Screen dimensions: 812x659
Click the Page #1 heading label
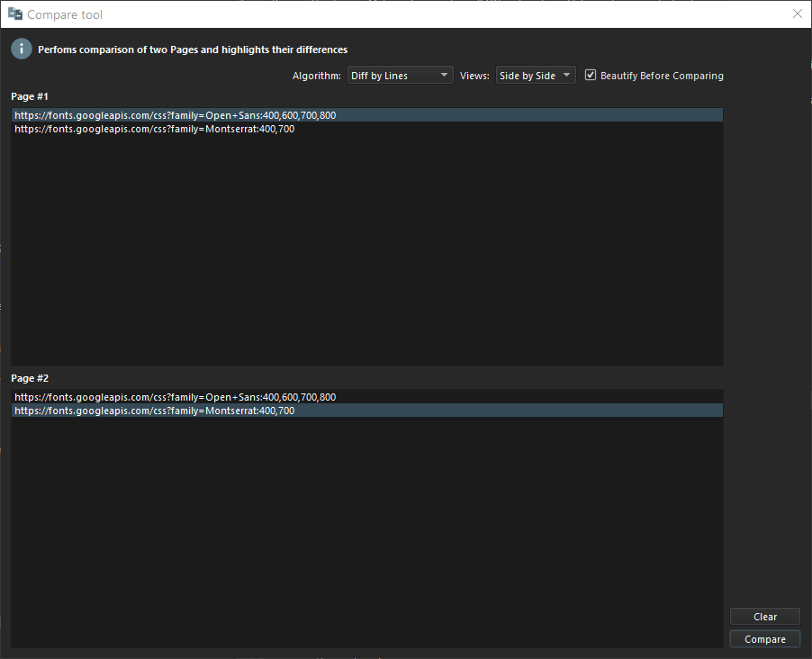tap(30, 96)
